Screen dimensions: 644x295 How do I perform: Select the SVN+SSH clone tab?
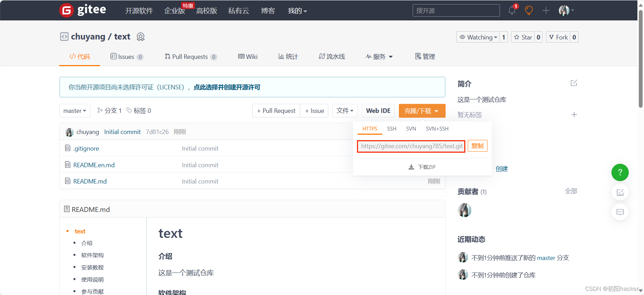[437, 129]
